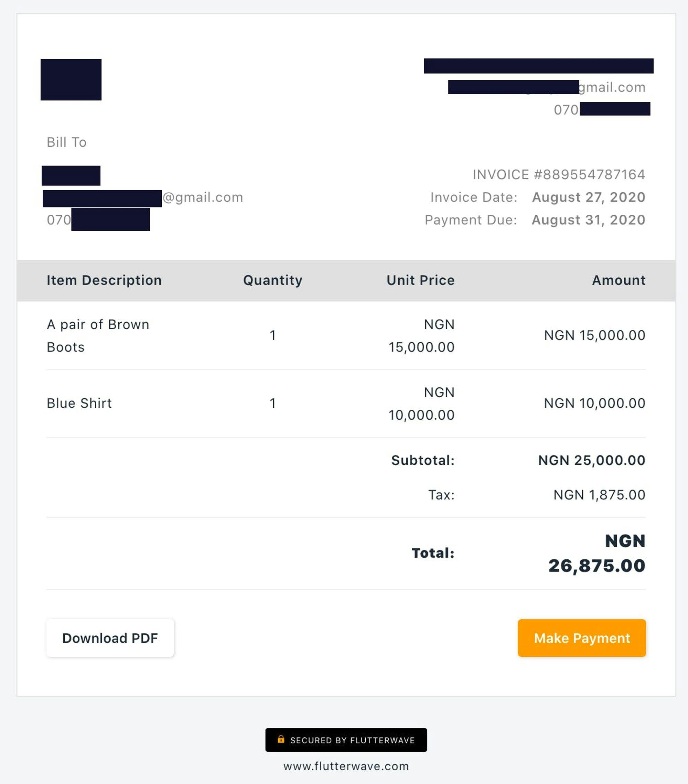The height and width of the screenshot is (784, 688).
Task: Click the total amount 26,875.00
Action: coord(597,566)
